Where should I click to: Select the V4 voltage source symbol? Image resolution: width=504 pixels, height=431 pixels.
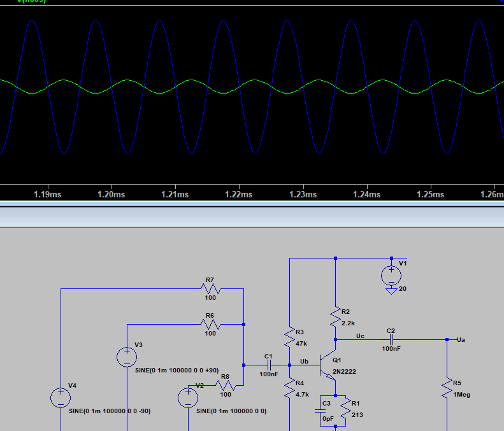pos(61,398)
